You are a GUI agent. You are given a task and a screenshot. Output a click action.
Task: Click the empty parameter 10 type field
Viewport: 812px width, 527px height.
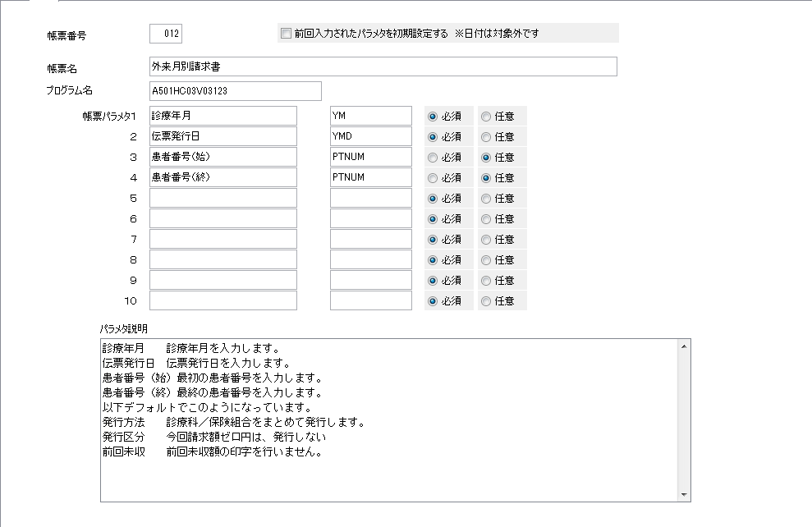(x=370, y=301)
